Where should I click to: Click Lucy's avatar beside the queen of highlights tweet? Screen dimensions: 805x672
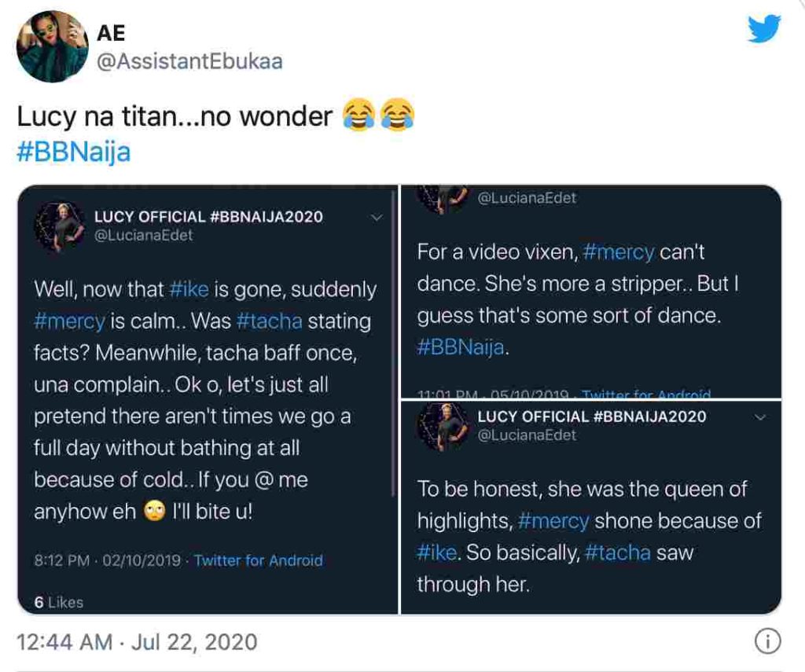point(443,425)
